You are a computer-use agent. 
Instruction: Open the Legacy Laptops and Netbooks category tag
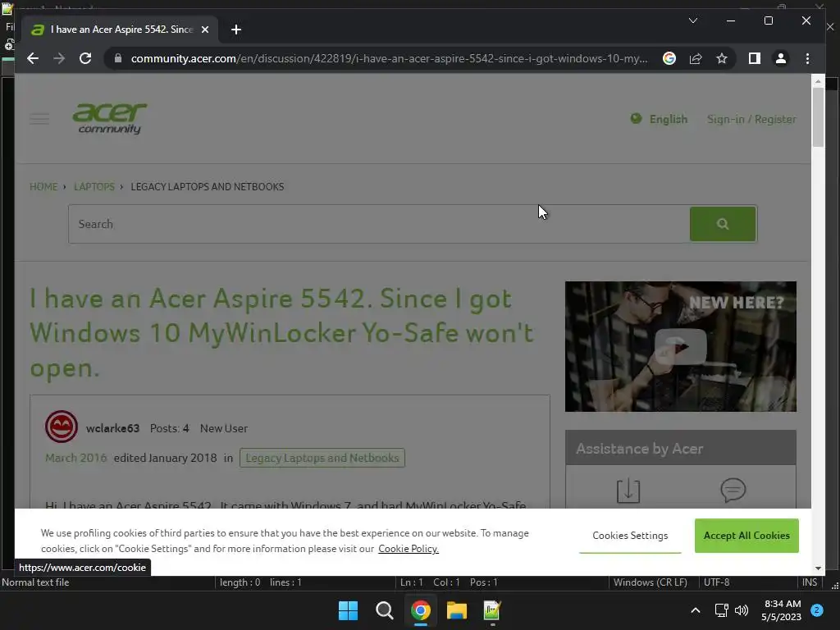(322, 458)
